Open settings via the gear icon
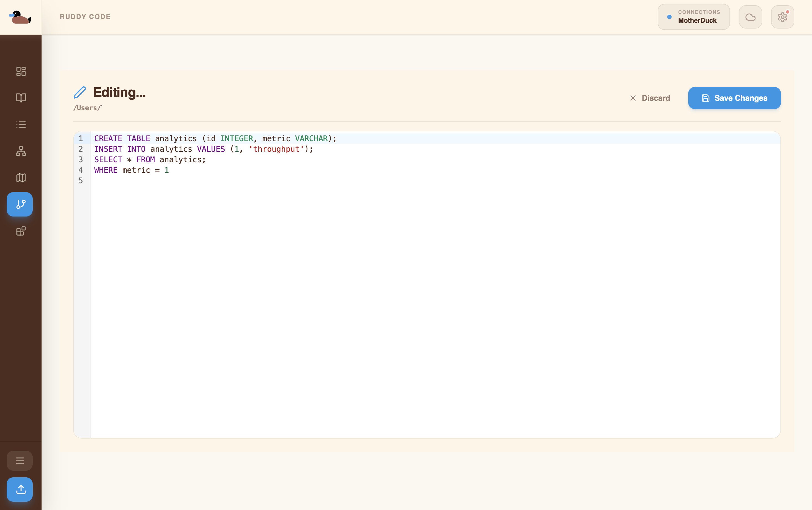 tap(783, 17)
